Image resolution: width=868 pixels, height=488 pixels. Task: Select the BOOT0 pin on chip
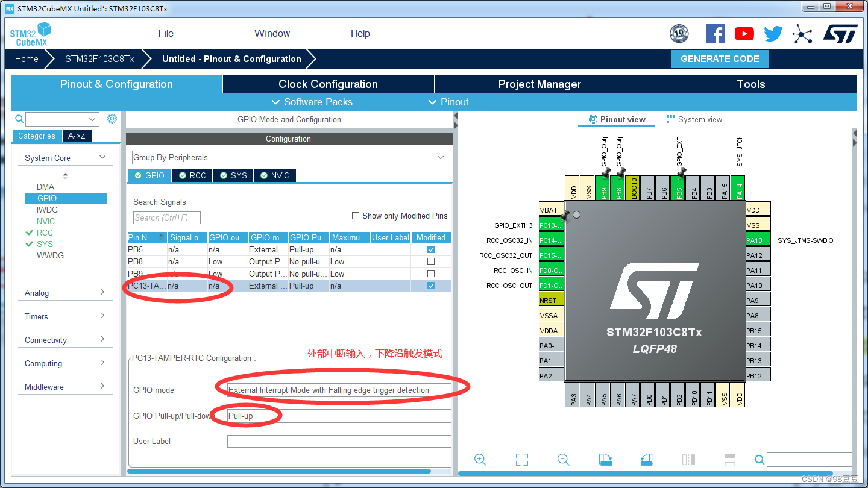(634, 189)
